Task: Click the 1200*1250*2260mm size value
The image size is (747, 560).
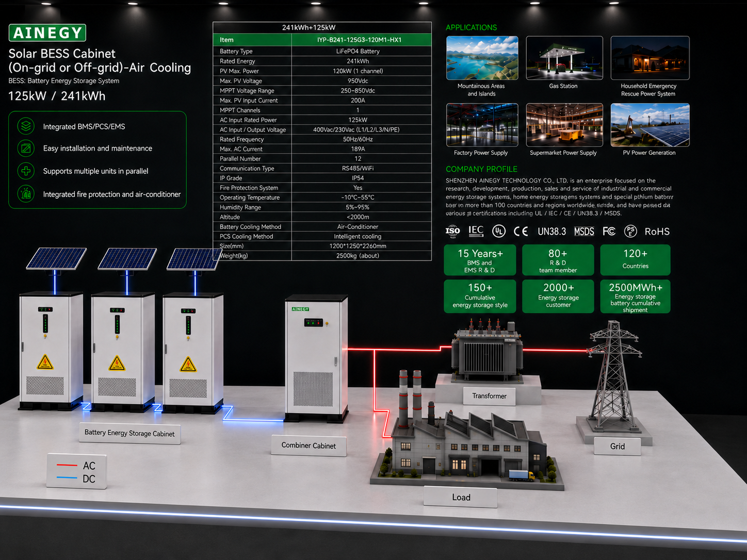Action: 358,246
